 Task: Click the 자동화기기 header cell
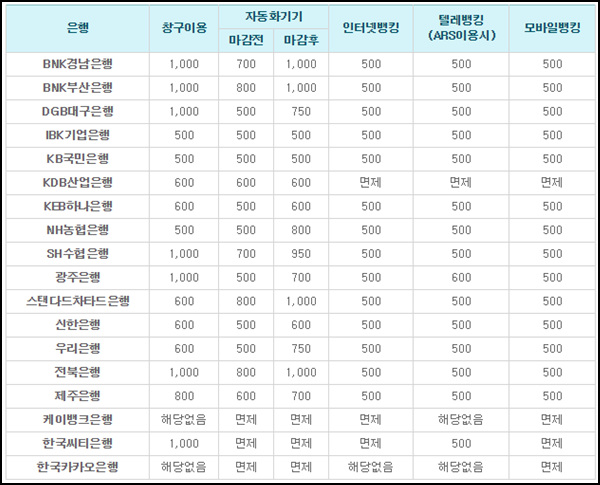point(274,16)
